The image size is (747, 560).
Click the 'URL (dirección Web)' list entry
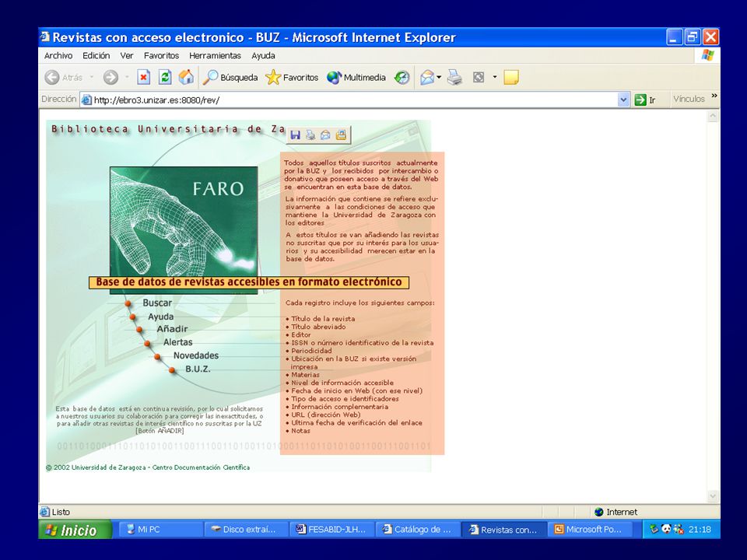pos(326,415)
